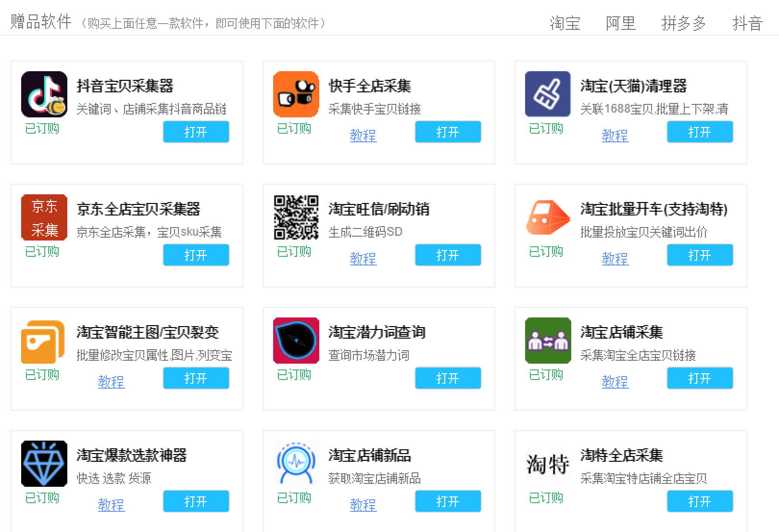779x532 pixels.
Task: View 教程 link for 淘宝爆款选款神器
Action: [111, 505]
